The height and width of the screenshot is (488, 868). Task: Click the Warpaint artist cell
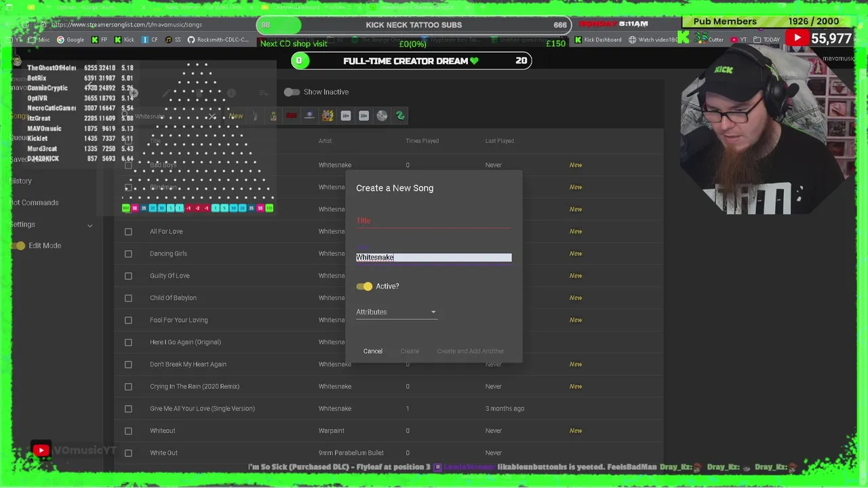[x=332, y=431]
